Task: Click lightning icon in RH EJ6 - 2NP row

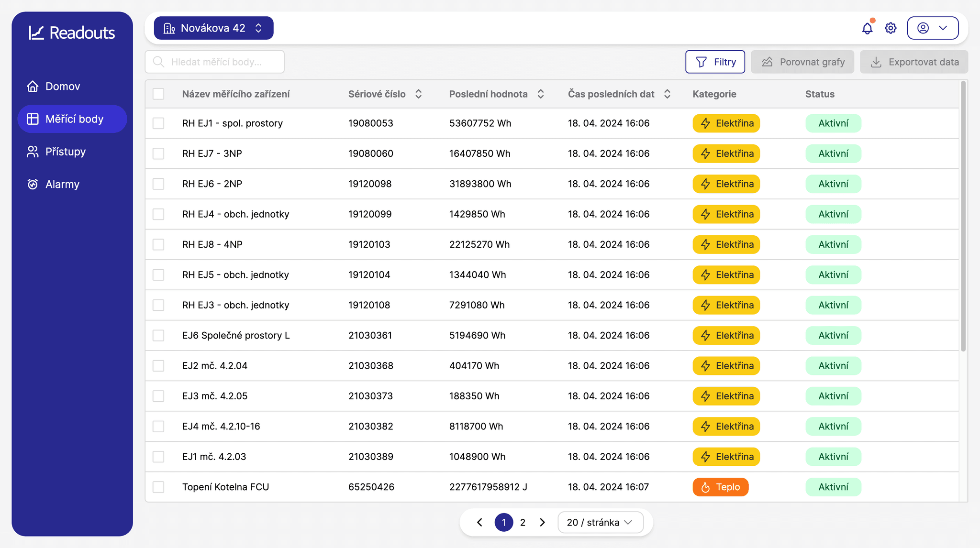Action: (705, 184)
